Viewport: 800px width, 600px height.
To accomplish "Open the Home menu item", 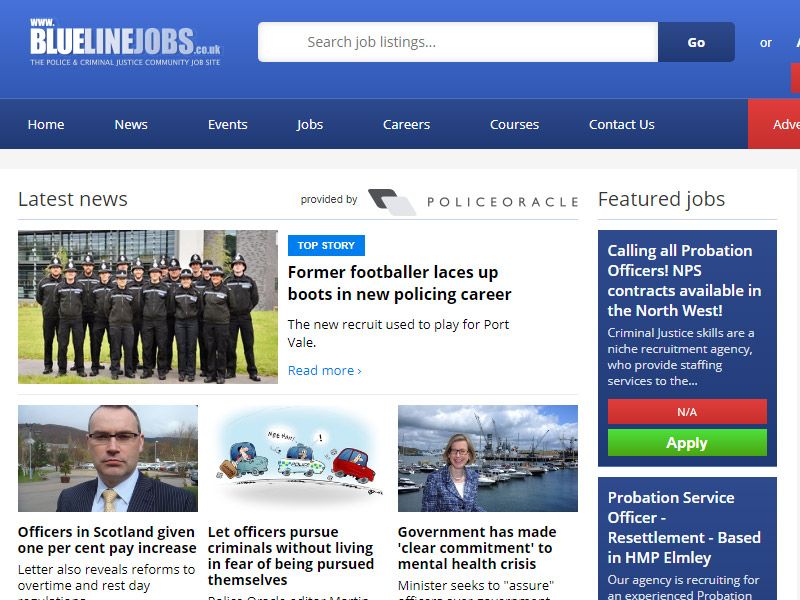I will 46,124.
